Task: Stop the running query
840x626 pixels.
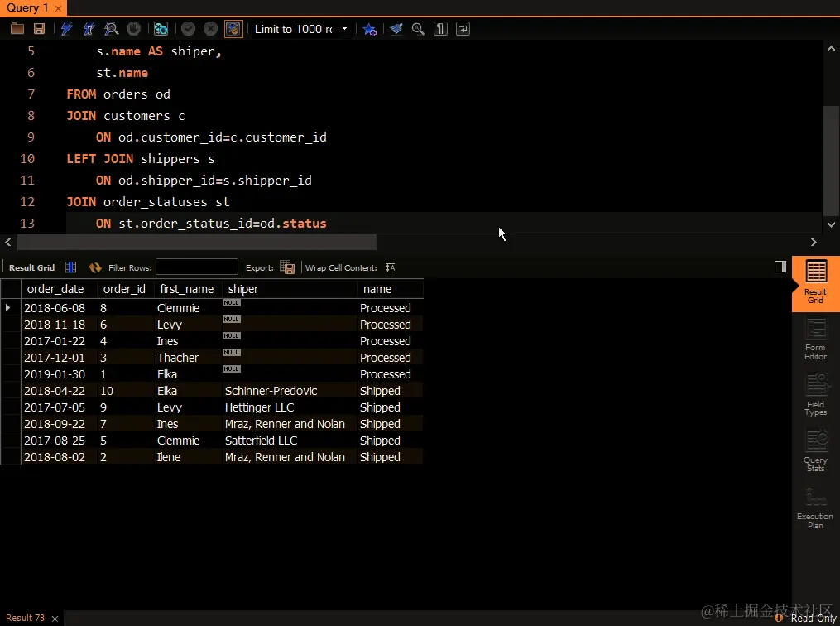Action: 133,29
